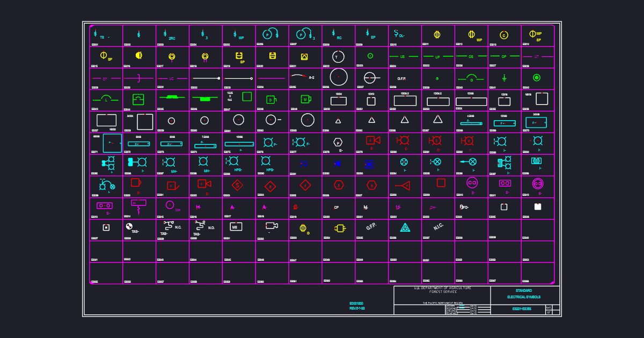Click the green dashed line labeled OS
The image size is (644, 338).
pyautogui.click(x=471, y=56)
